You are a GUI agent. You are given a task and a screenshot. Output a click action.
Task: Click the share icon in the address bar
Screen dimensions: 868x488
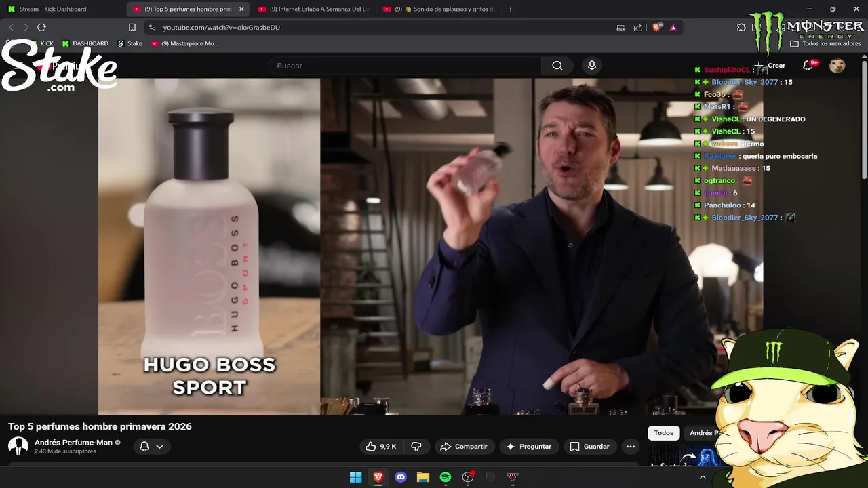click(637, 27)
